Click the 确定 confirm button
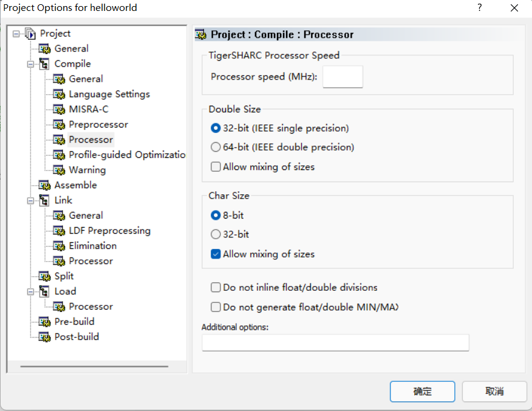The width and height of the screenshot is (532, 411). [x=423, y=392]
